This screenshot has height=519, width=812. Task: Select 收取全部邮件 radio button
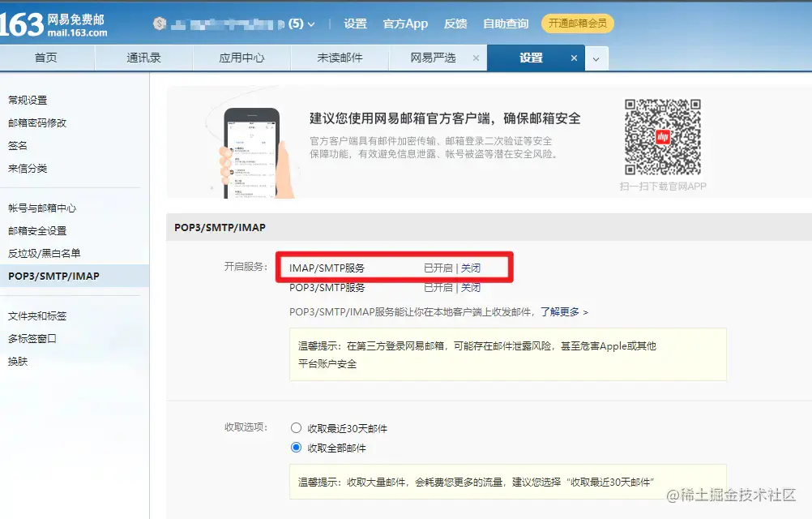click(x=296, y=447)
